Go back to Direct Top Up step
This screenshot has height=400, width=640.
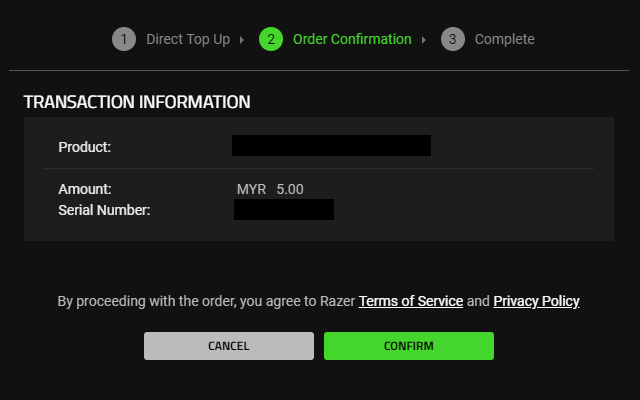click(x=188, y=39)
